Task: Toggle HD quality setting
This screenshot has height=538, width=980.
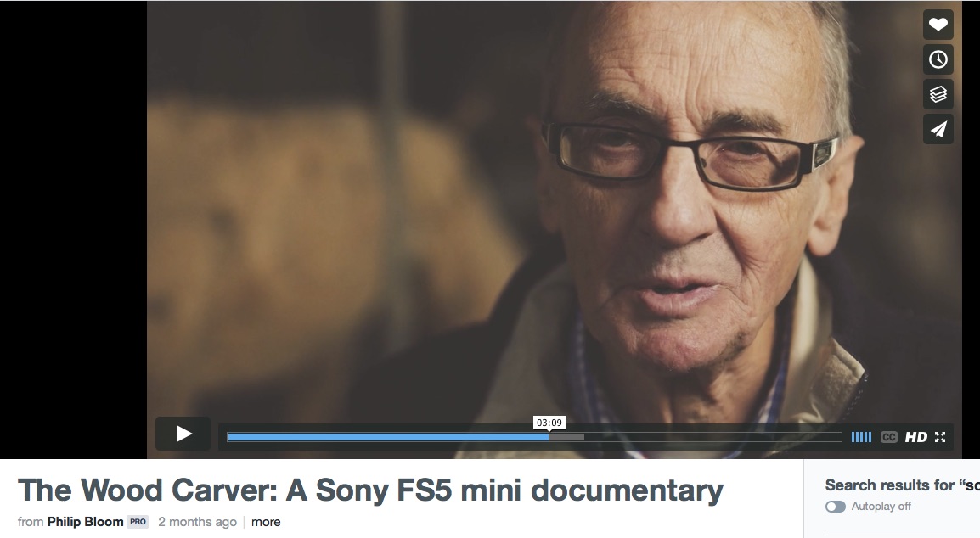Action: point(916,437)
